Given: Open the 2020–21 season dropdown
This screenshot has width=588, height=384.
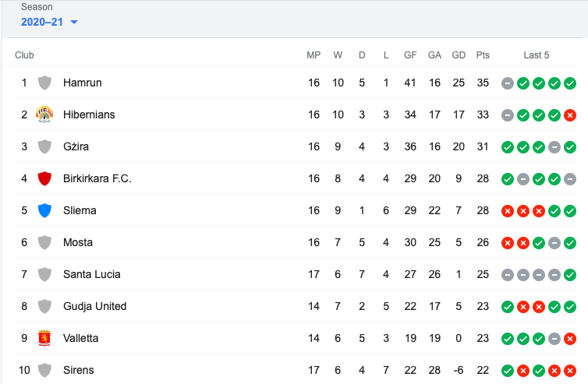Looking at the screenshot, I should tap(50, 22).
